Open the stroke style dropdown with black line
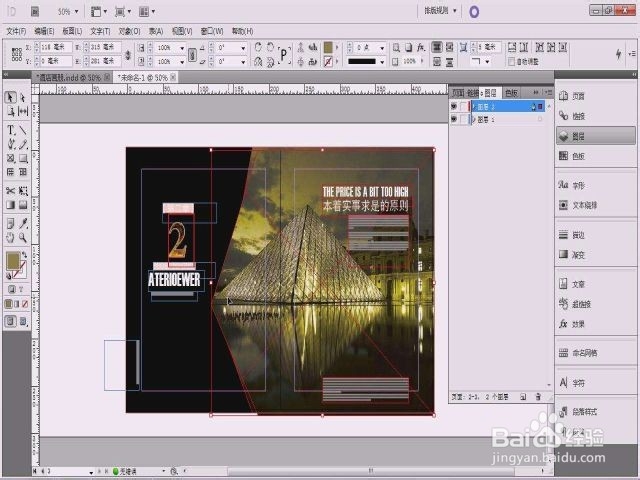Image resolution: width=640 pixels, height=480 pixels. click(382, 62)
